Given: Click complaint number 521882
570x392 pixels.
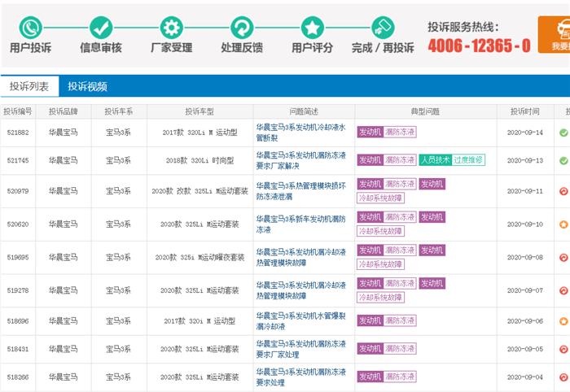Looking at the screenshot, I should tap(18, 133).
